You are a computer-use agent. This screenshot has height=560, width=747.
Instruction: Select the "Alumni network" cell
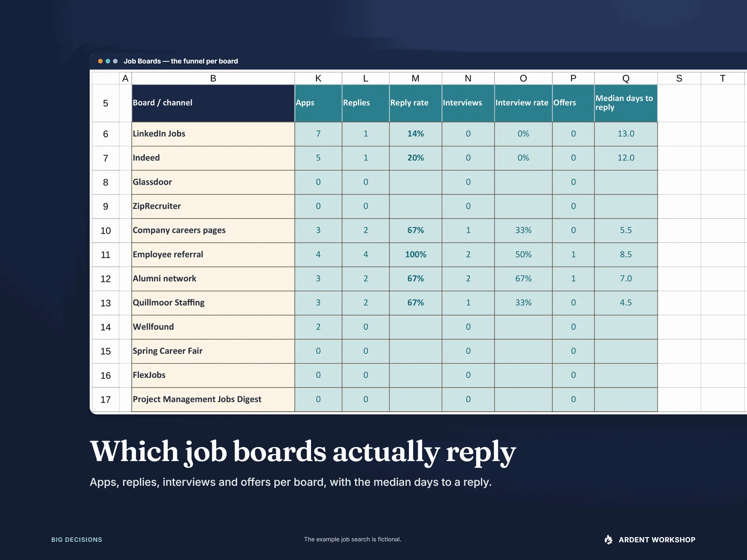point(213,279)
